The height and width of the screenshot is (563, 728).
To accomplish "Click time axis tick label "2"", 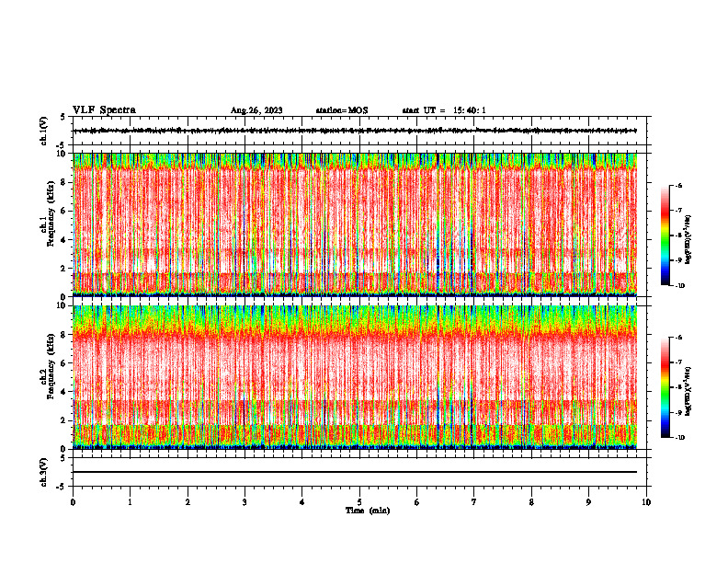I will tap(188, 502).
